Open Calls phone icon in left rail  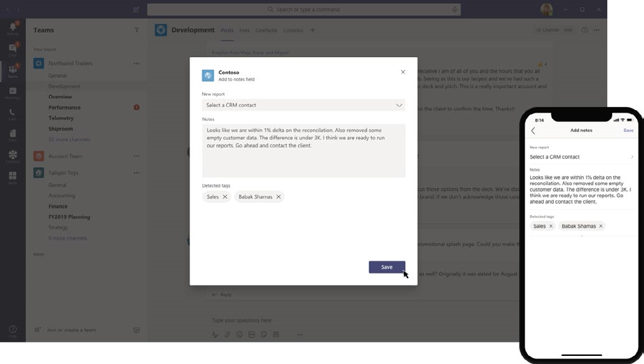(x=12, y=114)
